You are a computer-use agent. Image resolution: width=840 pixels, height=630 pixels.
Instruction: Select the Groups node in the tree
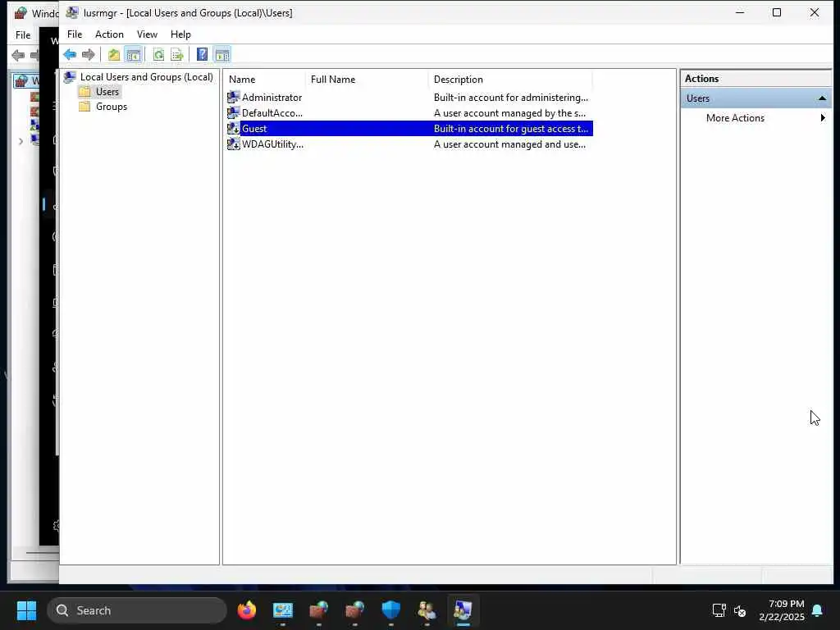click(112, 107)
